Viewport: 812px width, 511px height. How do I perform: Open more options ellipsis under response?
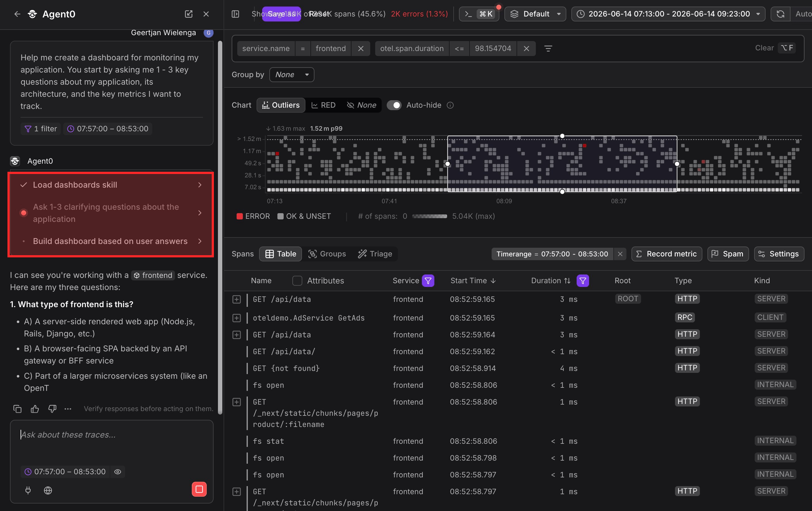pos(68,409)
